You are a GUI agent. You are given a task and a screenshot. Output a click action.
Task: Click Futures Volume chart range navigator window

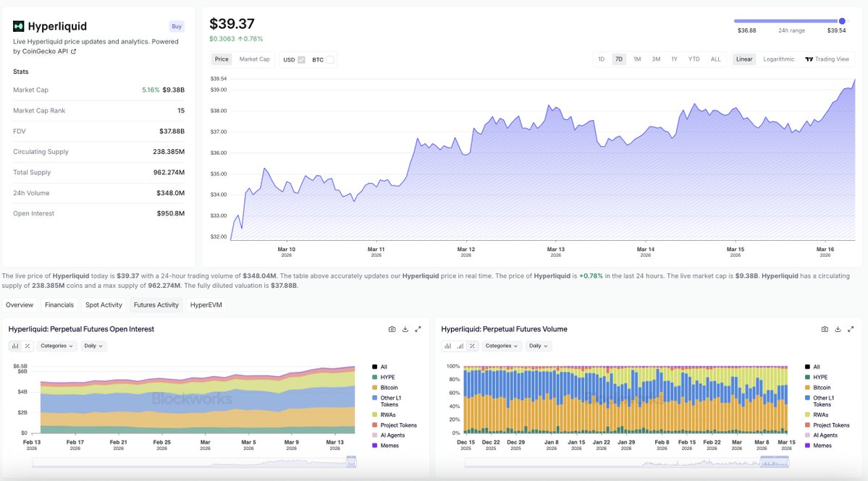coord(775,461)
